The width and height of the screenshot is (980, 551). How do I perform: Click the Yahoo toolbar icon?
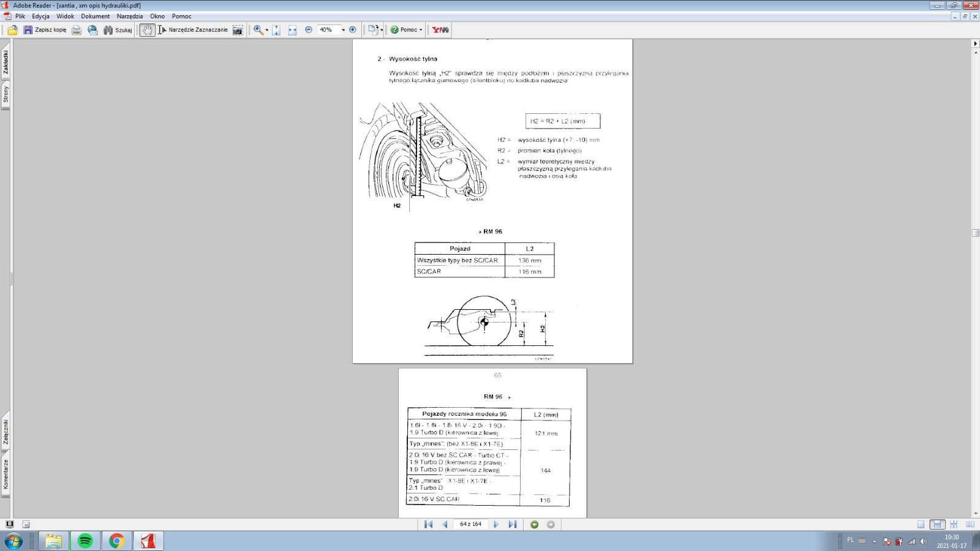point(440,29)
